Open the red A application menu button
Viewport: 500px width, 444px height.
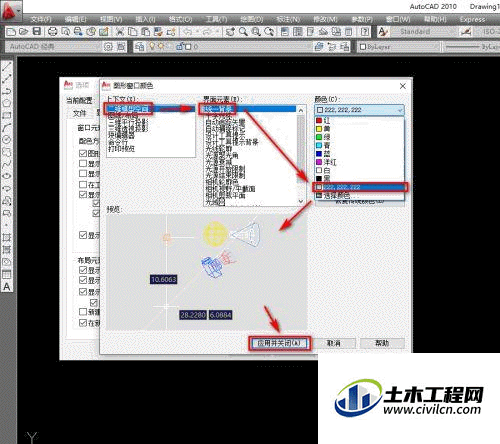click(10, 11)
